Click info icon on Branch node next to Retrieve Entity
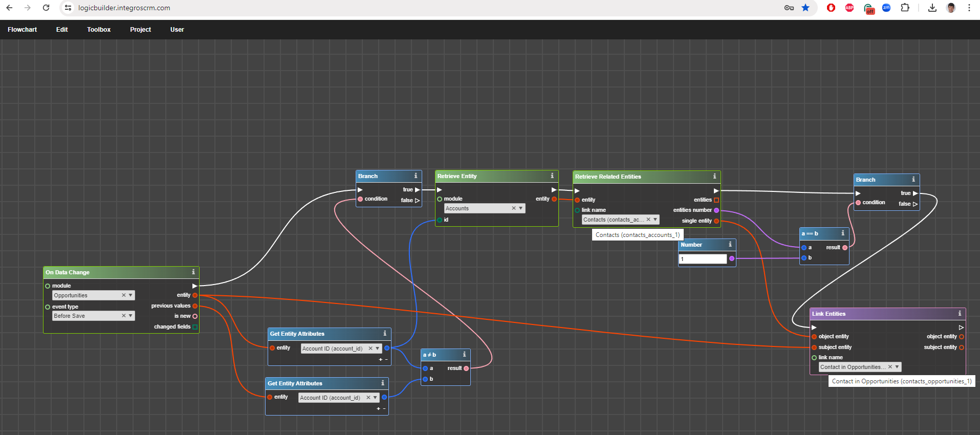 pos(416,176)
